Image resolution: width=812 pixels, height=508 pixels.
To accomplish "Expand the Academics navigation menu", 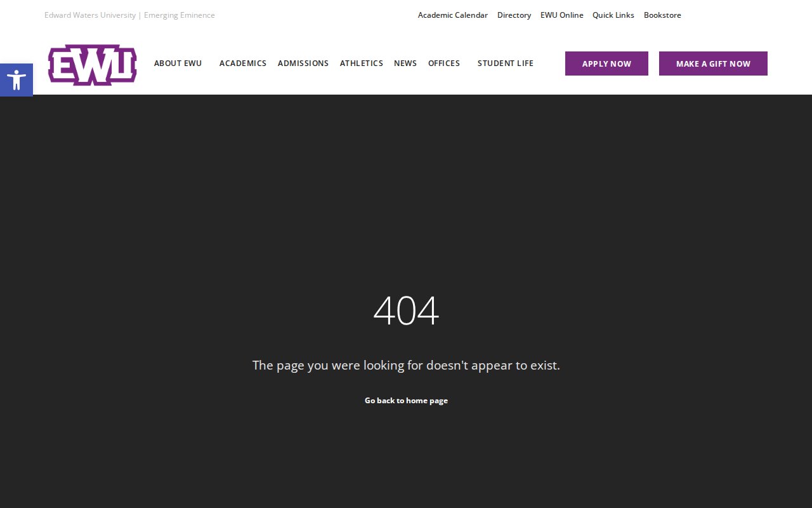I will (242, 63).
